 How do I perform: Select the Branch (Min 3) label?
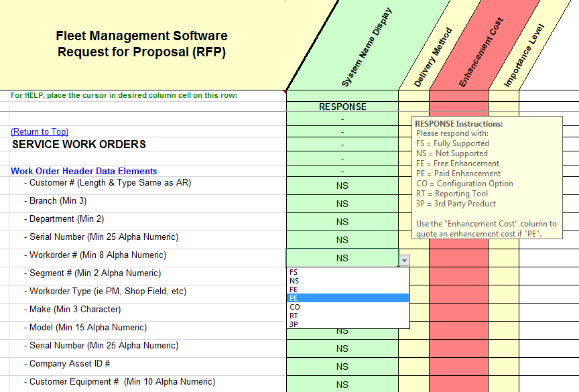click(x=56, y=201)
